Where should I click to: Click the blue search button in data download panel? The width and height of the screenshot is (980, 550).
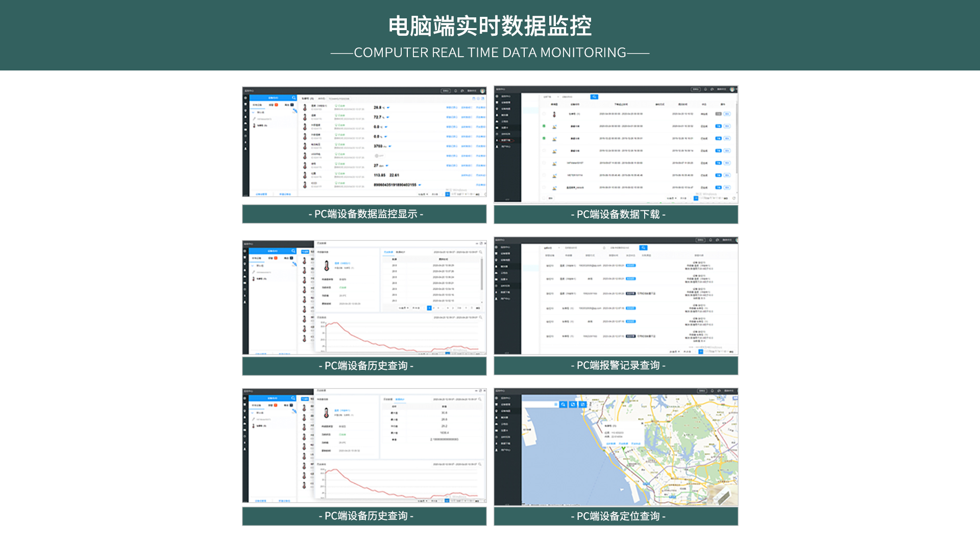coord(594,97)
